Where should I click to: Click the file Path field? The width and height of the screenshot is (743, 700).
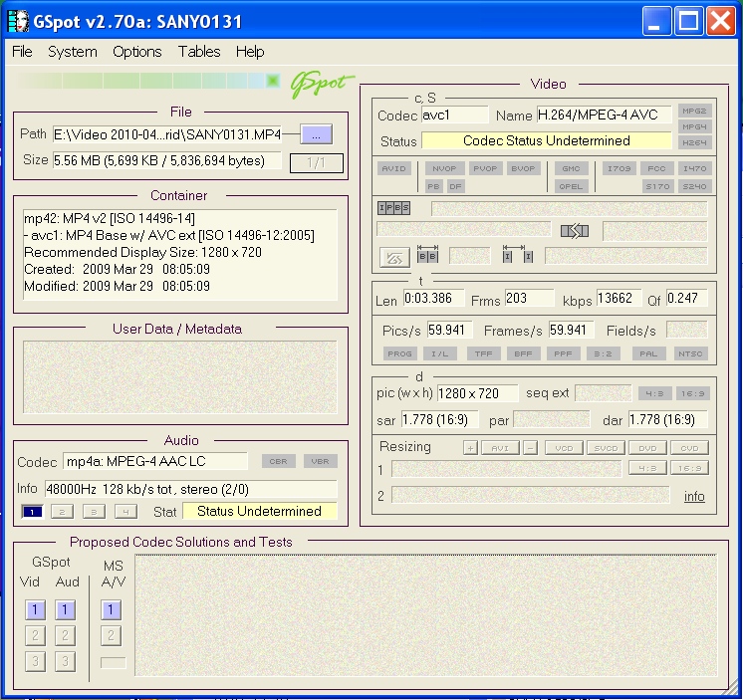[166, 135]
